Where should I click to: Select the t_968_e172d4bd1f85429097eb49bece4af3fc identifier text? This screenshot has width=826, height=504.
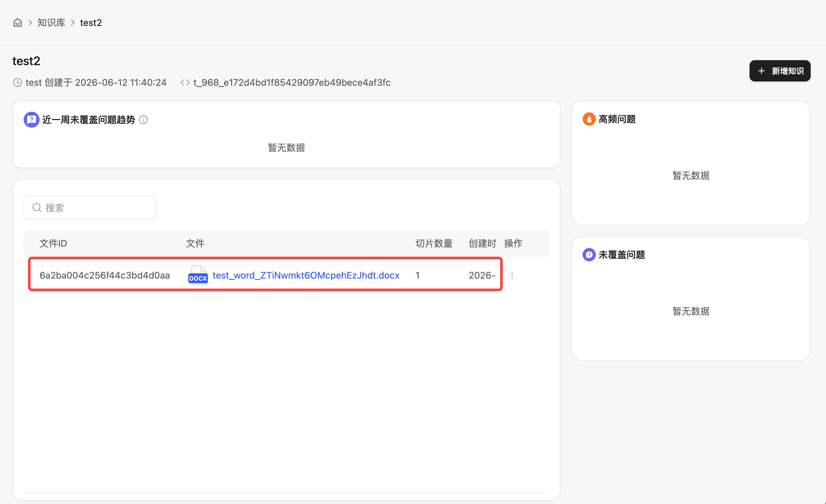tap(292, 82)
